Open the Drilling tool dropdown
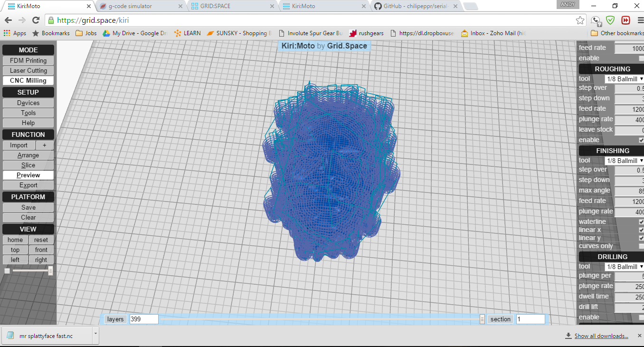Screen dimensions: 644x347 pyautogui.click(x=624, y=267)
